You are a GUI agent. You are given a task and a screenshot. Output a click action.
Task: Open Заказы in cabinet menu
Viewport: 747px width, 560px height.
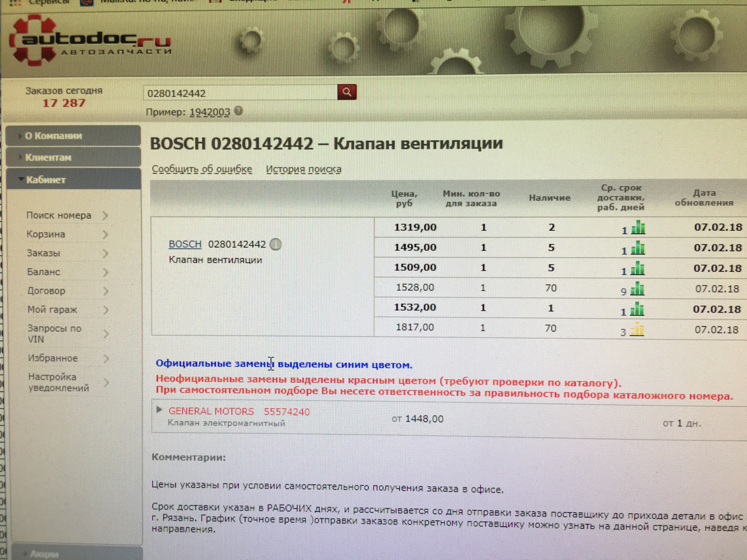coord(44,253)
